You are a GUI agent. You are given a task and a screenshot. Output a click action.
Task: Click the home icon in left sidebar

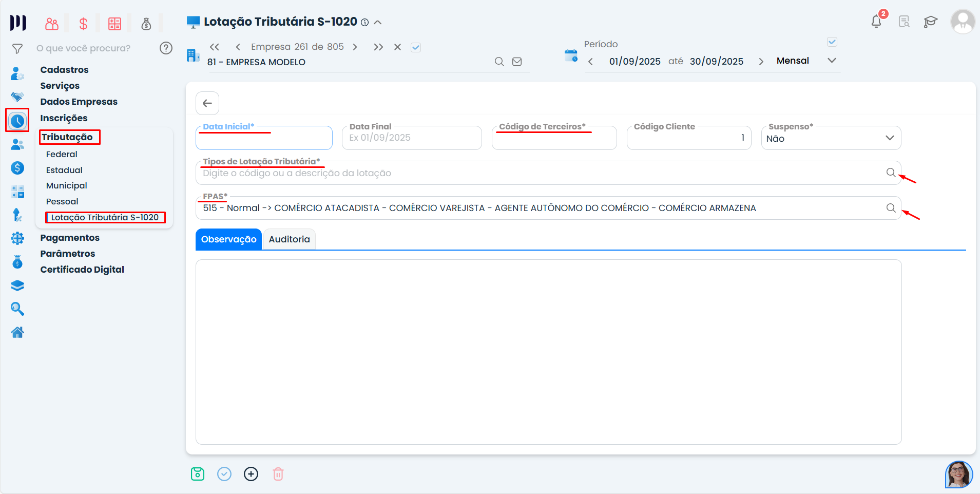tap(17, 333)
